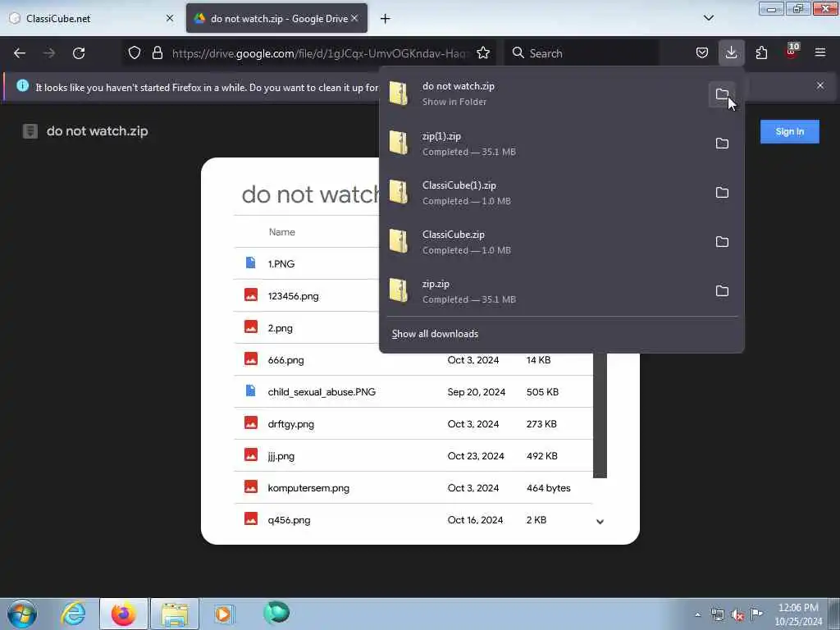Image resolution: width=840 pixels, height=630 pixels.
Task: Click the file list vertical scrollbar
Action: tap(600, 415)
